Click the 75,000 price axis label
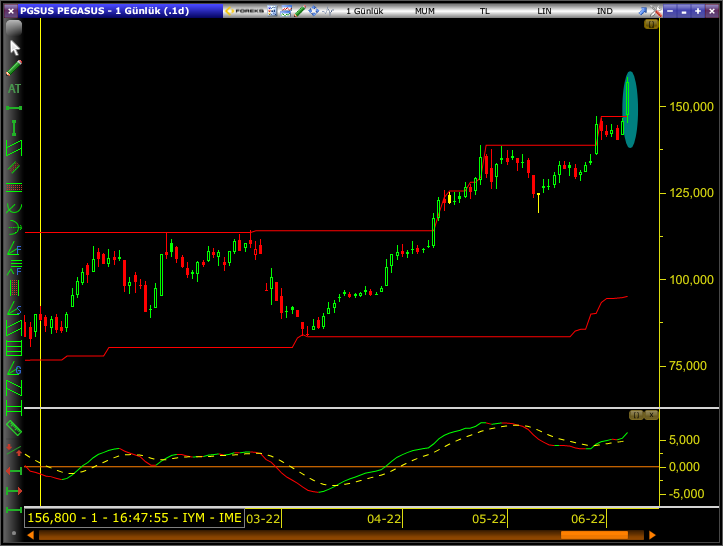723x546 pixels. click(x=687, y=366)
